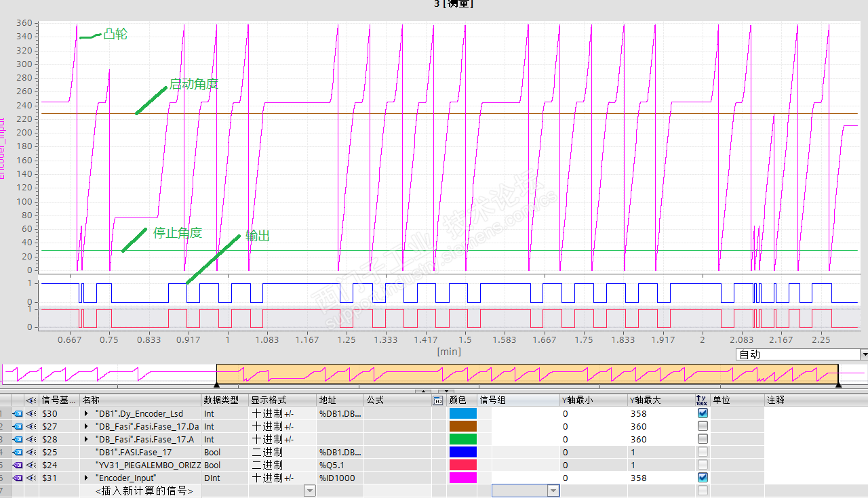Click the signal icon in the table header
Screen dimensions: 868x498
(x=32, y=400)
